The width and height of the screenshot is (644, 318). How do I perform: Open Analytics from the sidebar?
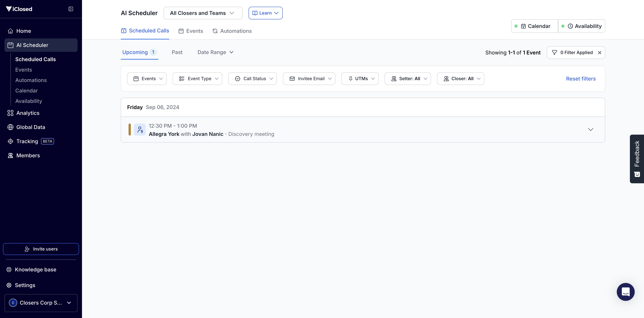tap(28, 113)
